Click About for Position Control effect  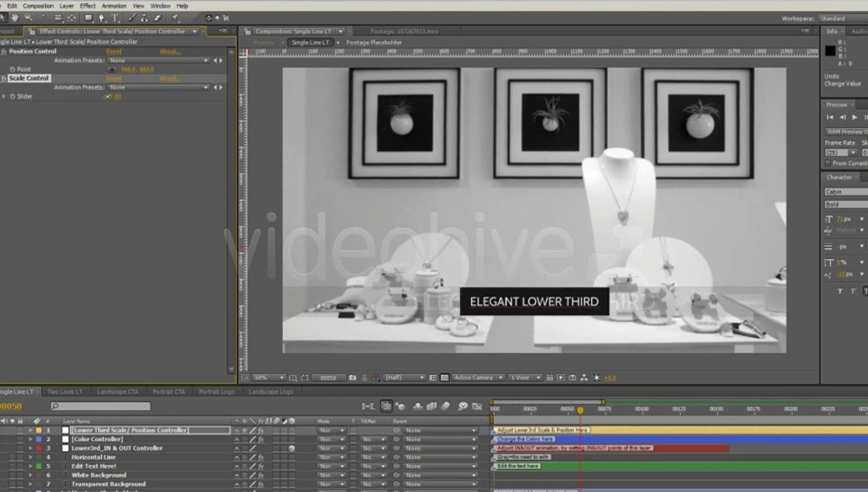click(x=170, y=51)
